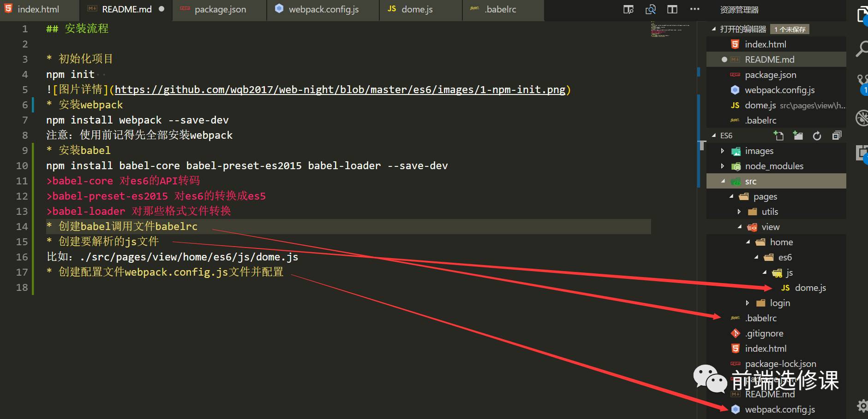This screenshot has height=419, width=868.
Task: Open package.json in open editors list
Action: [x=776, y=75]
